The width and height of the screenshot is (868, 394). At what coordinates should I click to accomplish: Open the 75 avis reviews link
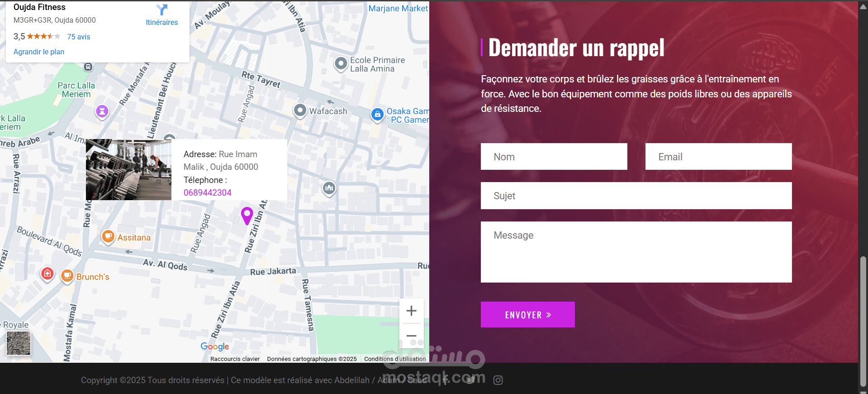point(79,37)
